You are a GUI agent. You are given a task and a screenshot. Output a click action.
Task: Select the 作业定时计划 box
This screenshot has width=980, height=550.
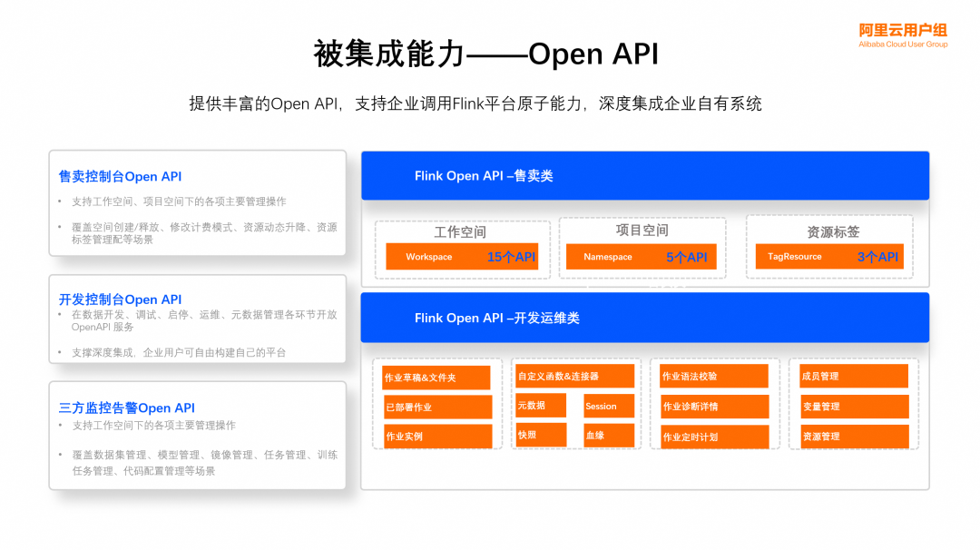[x=714, y=437]
